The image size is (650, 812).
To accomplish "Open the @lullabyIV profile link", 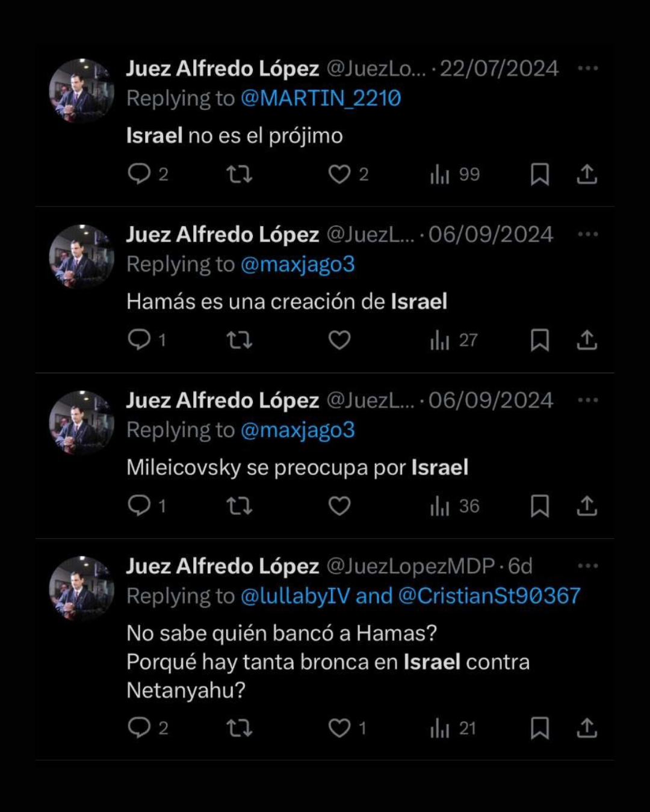I will point(295,595).
